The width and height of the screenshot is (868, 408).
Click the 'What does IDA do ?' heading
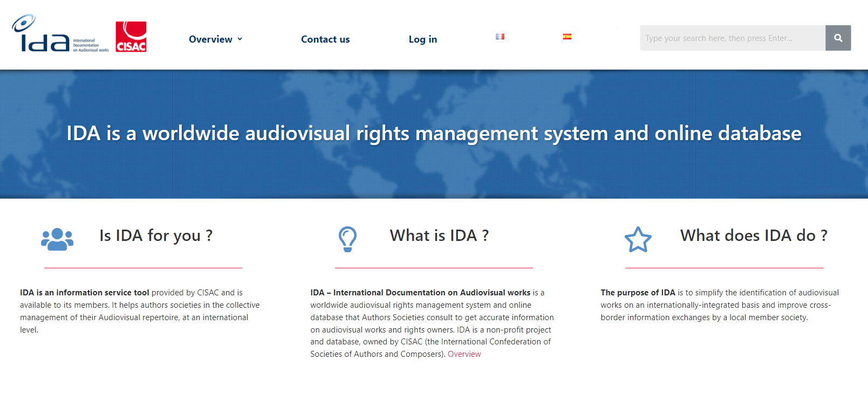[x=754, y=236]
